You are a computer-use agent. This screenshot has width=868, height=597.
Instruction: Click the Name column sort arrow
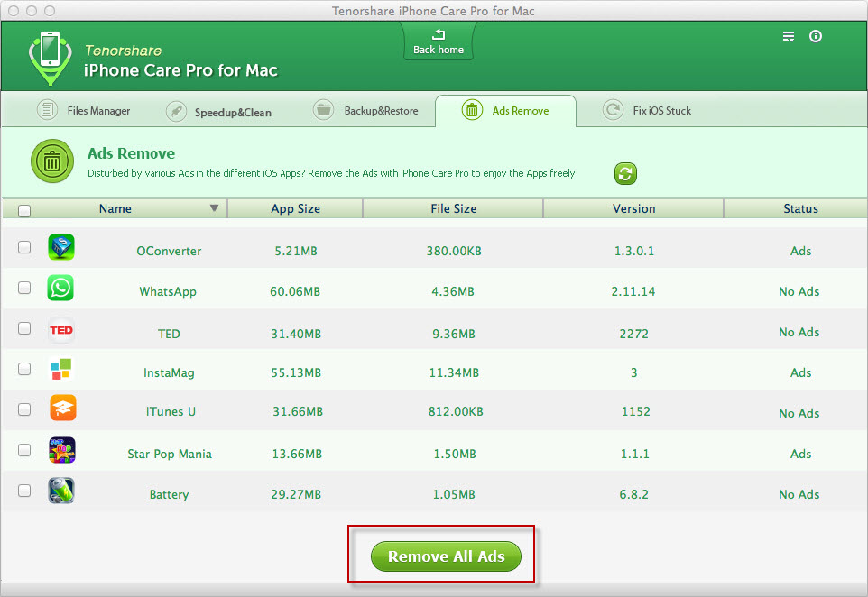click(214, 208)
